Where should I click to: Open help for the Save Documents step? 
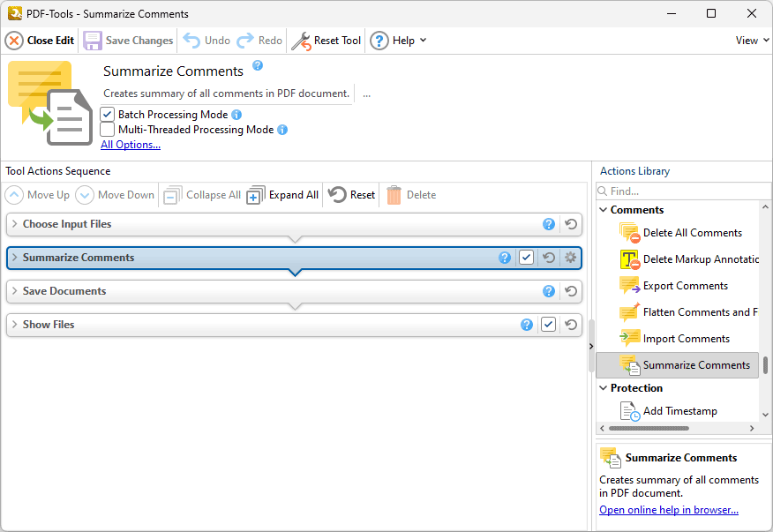[x=549, y=291]
